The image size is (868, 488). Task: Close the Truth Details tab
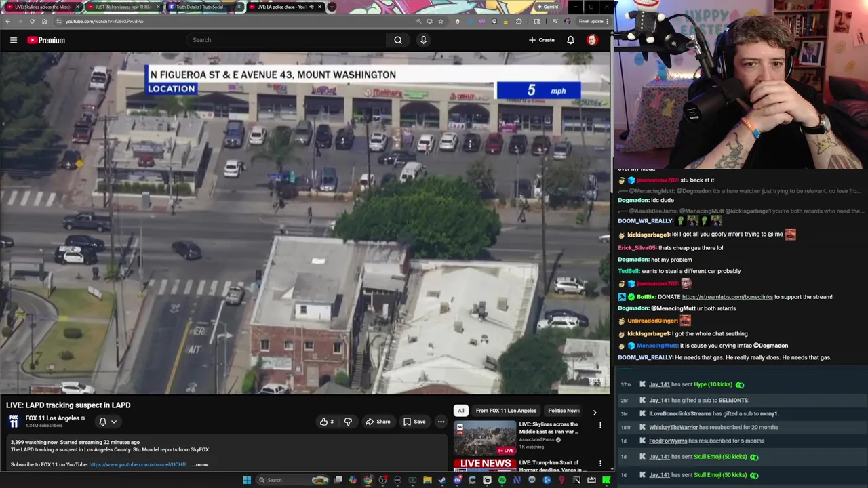pos(240,7)
